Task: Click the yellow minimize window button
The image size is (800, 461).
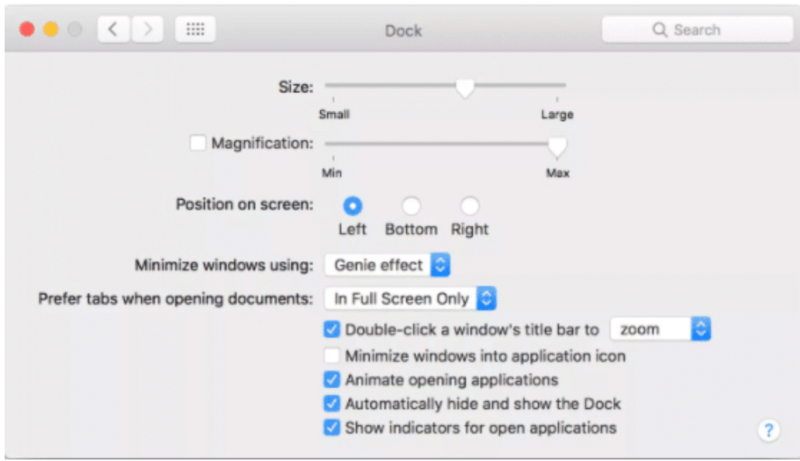Action: tap(51, 30)
